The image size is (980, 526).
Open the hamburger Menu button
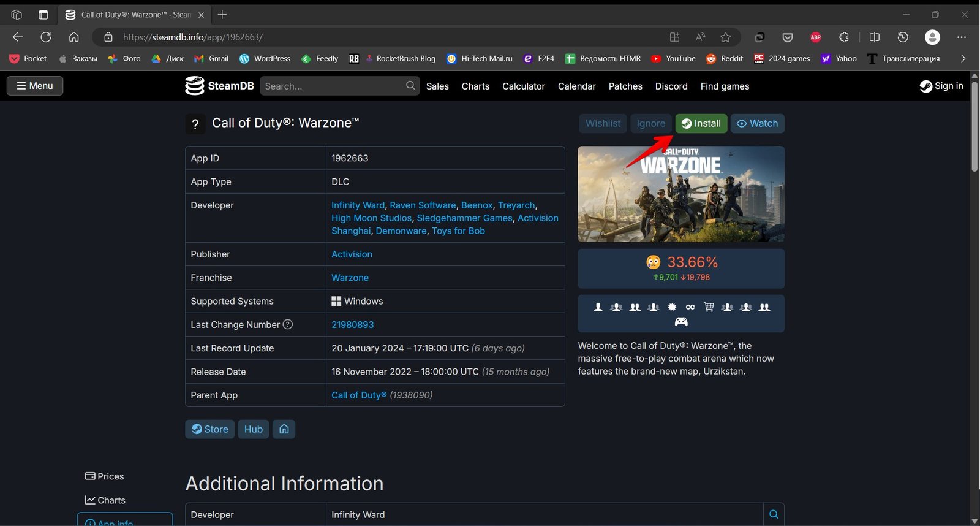(x=35, y=86)
